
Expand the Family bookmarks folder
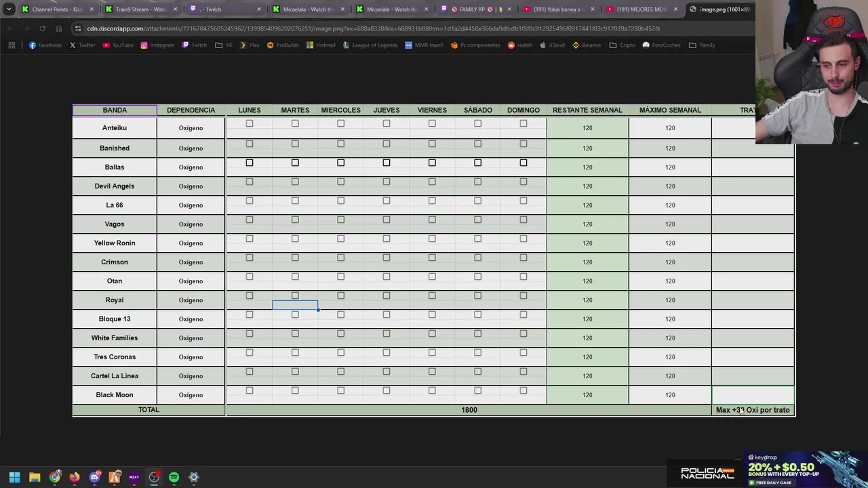pyautogui.click(x=702, y=45)
